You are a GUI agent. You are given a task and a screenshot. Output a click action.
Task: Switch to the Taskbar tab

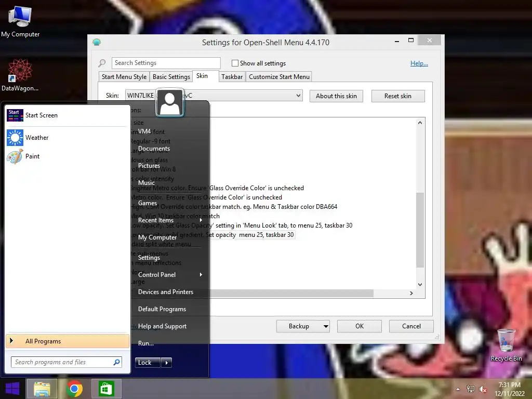point(232,77)
